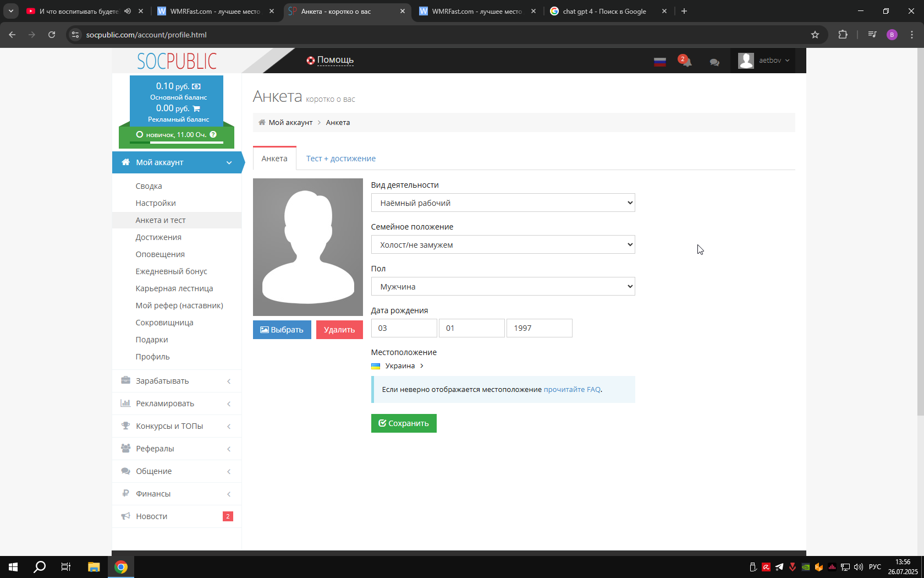Open Ежедневный бонус in sidebar
This screenshot has width=924, height=578.
tap(171, 271)
